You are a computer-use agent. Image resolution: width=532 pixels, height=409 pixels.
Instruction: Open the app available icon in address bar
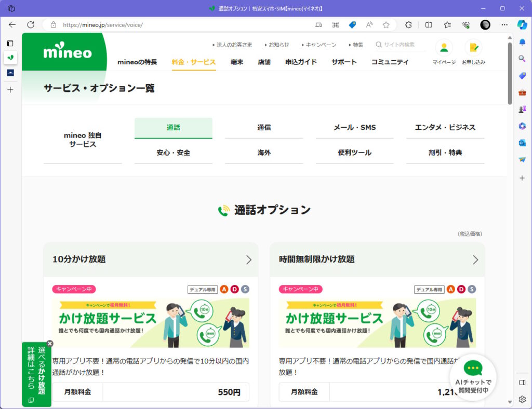point(318,25)
